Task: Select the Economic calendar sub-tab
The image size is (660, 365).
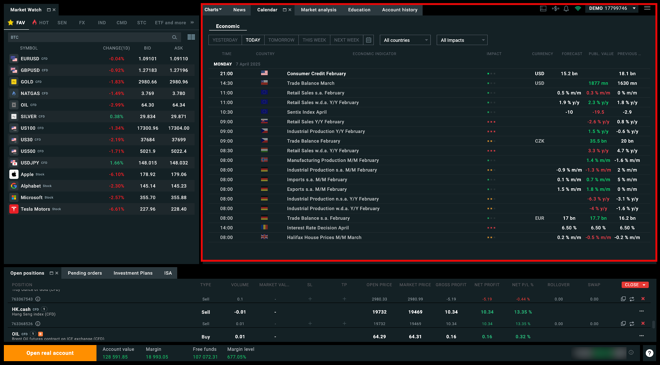Action: (228, 26)
